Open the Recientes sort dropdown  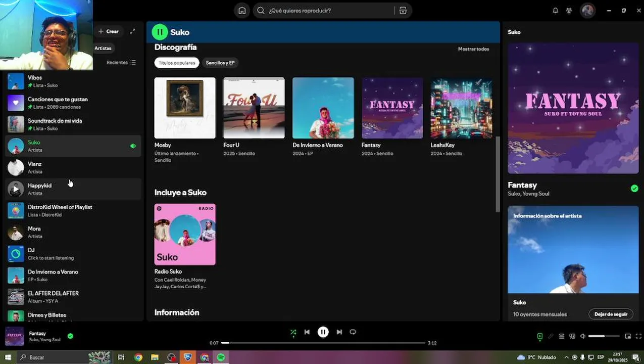click(x=121, y=62)
